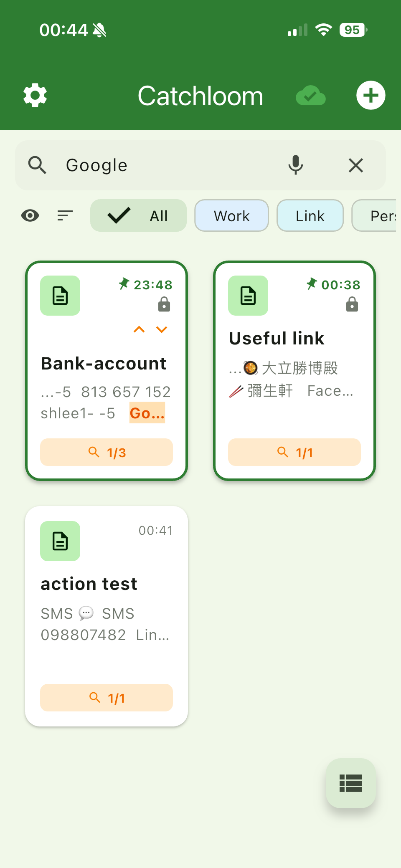Image resolution: width=401 pixels, height=868 pixels.
Task: Open the document icon on Bank-account card
Action: [x=60, y=295]
